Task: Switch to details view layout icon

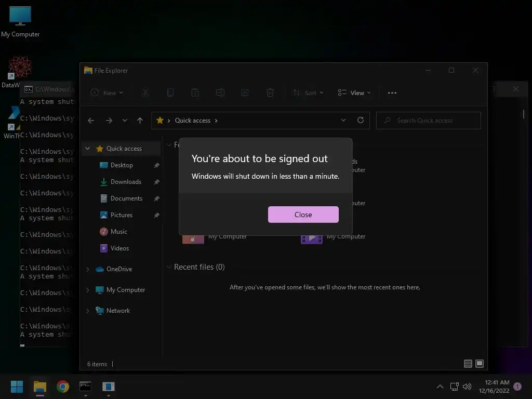Action: click(468, 364)
